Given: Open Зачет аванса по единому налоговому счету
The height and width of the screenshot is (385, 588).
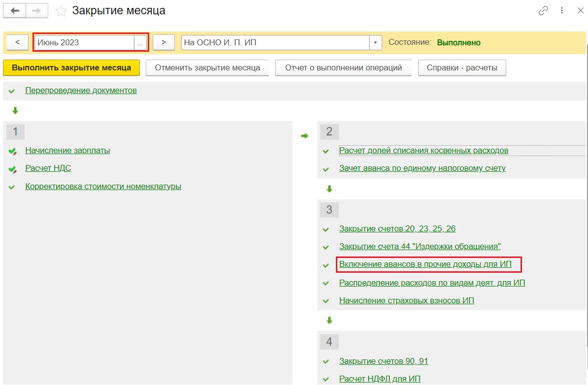Looking at the screenshot, I should tap(422, 168).
